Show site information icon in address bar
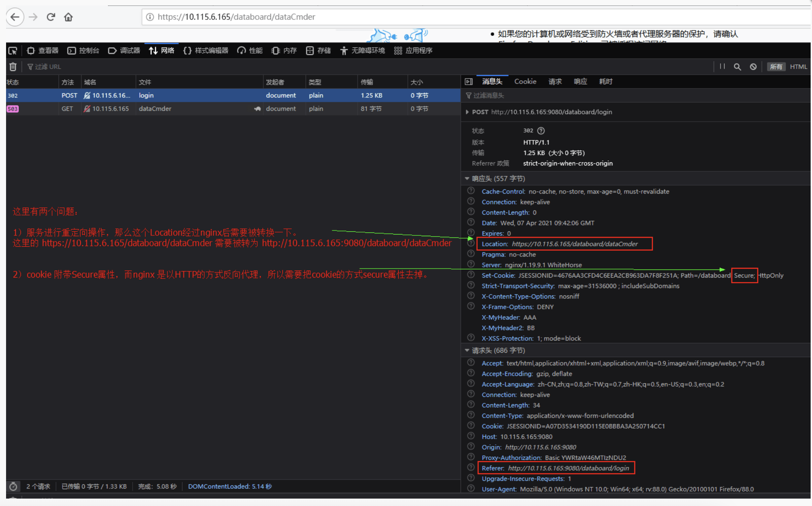The width and height of the screenshot is (812, 506). click(150, 17)
